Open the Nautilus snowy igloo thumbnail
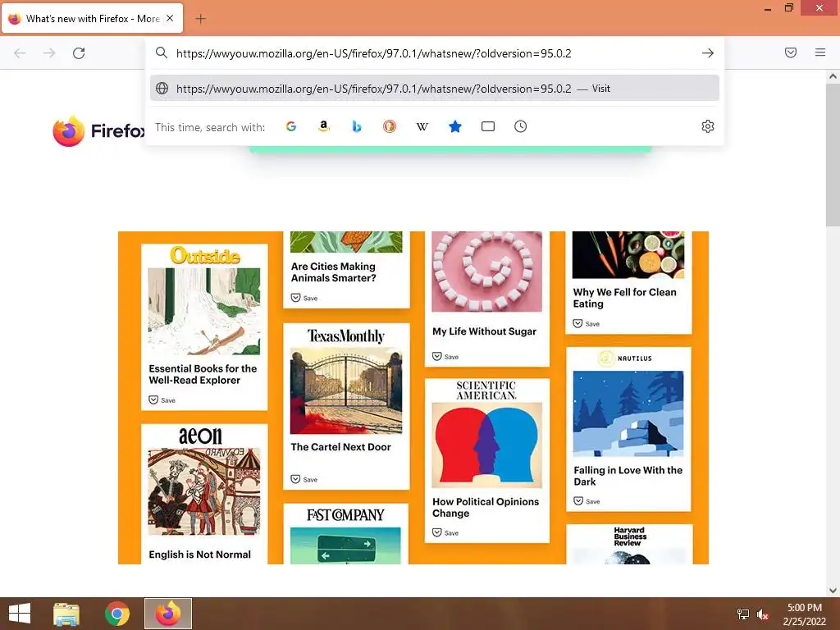This screenshot has width=840, height=630. (628, 413)
